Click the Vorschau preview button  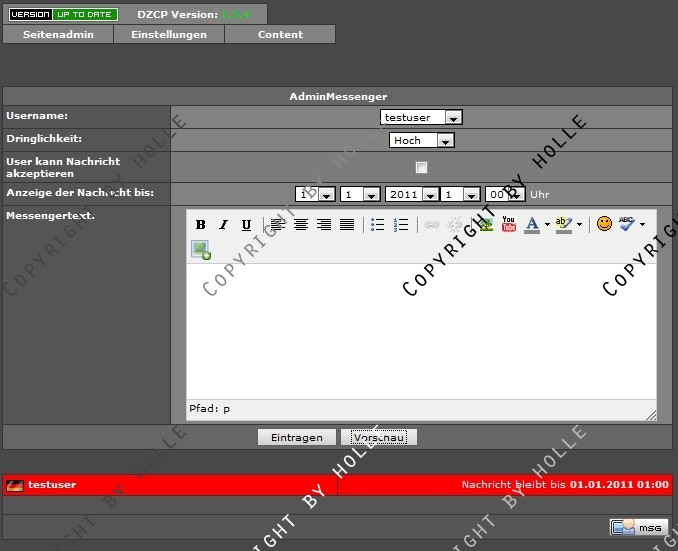point(379,437)
